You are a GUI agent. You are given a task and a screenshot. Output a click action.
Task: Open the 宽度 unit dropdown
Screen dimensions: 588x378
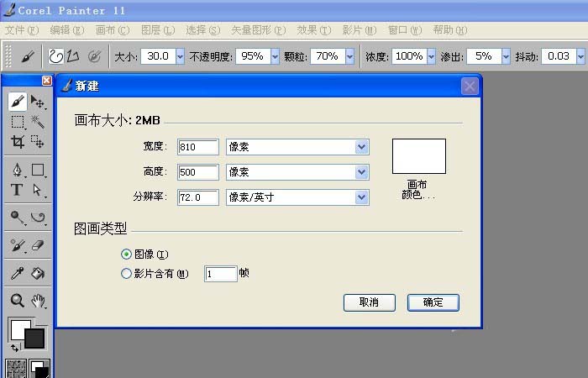tap(361, 147)
